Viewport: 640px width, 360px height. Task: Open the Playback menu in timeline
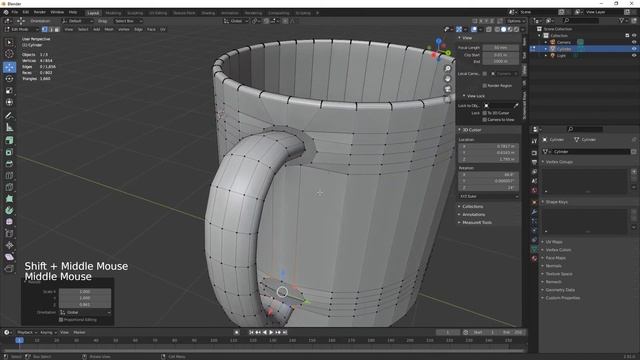[27, 333]
